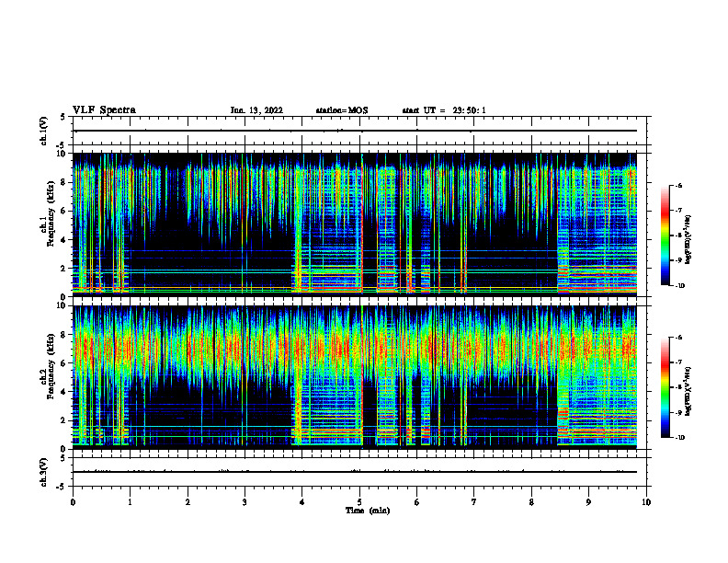Screen dimensions: 728x563
Task: Select ch.1 "Frequency (kHz)" axis label
Action: 51,214
